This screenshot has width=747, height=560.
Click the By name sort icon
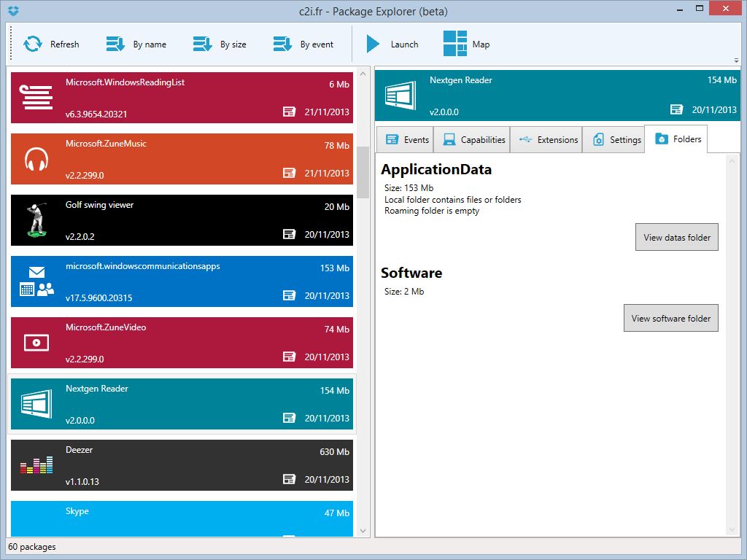point(115,44)
